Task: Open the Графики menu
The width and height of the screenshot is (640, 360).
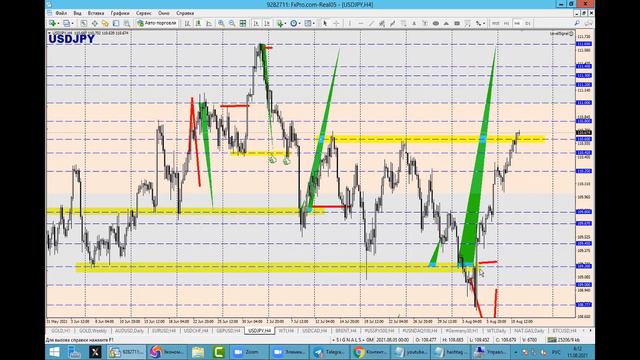Action: click(120, 13)
